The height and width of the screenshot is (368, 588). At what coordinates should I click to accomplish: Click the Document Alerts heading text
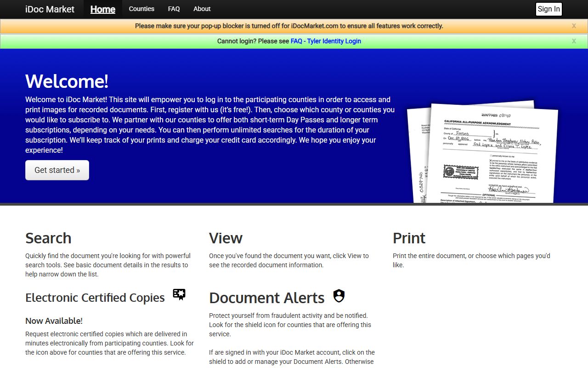(x=267, y=298)
